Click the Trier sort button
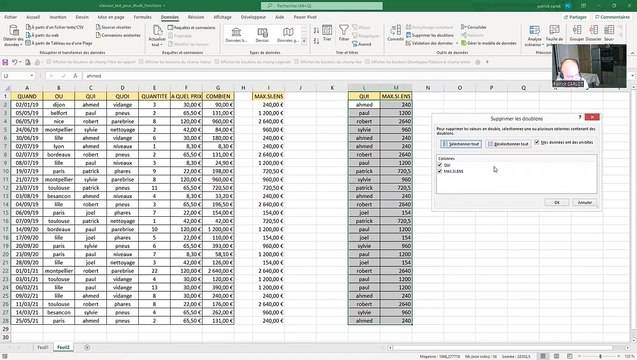The image size is (637, 360). pos(327,33)
